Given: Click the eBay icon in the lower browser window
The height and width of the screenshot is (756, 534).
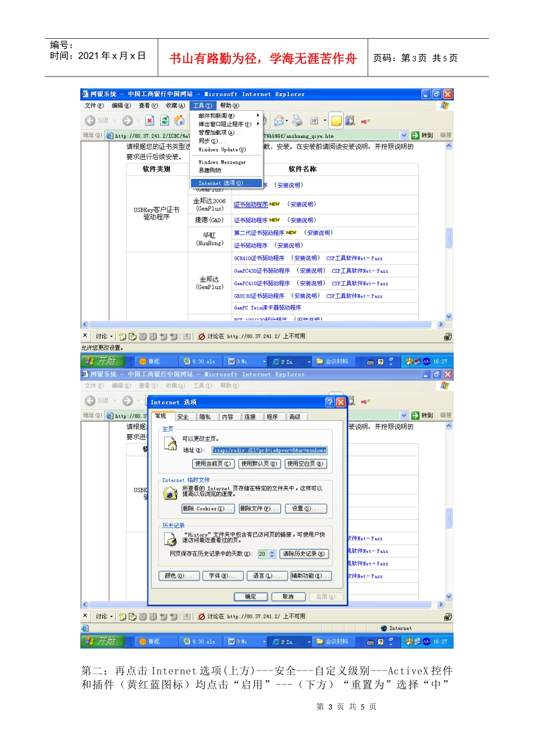Looking at the screenshot, I should tap(366, 401).
